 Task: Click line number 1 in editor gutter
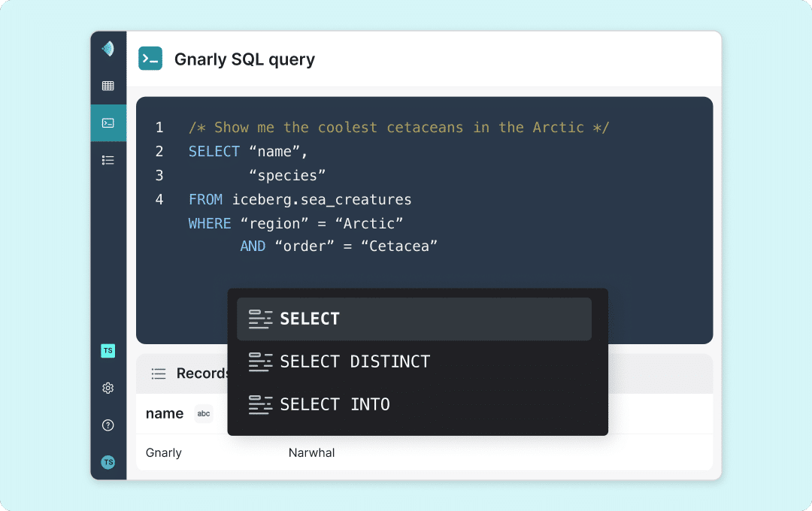(x=159, y=127)
